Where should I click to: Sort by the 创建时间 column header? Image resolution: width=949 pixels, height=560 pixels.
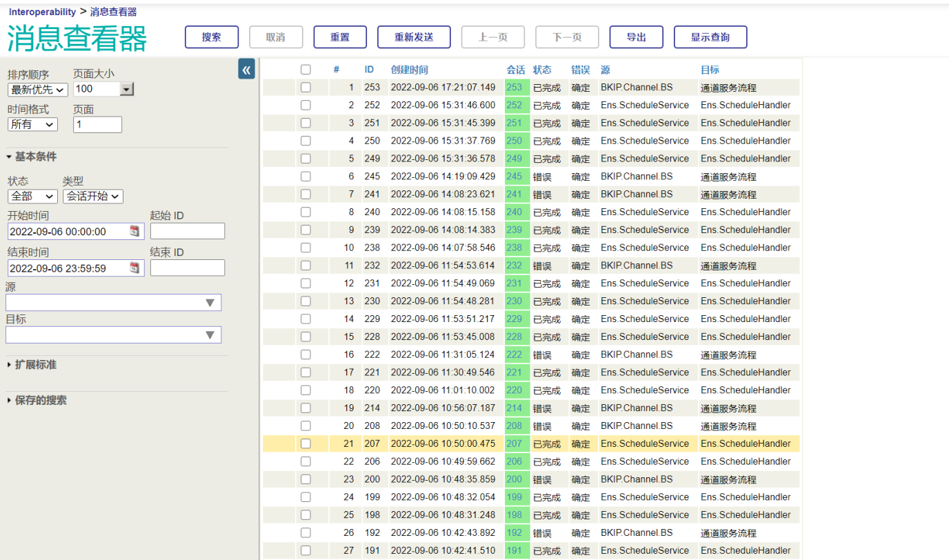tap(409, 70)
